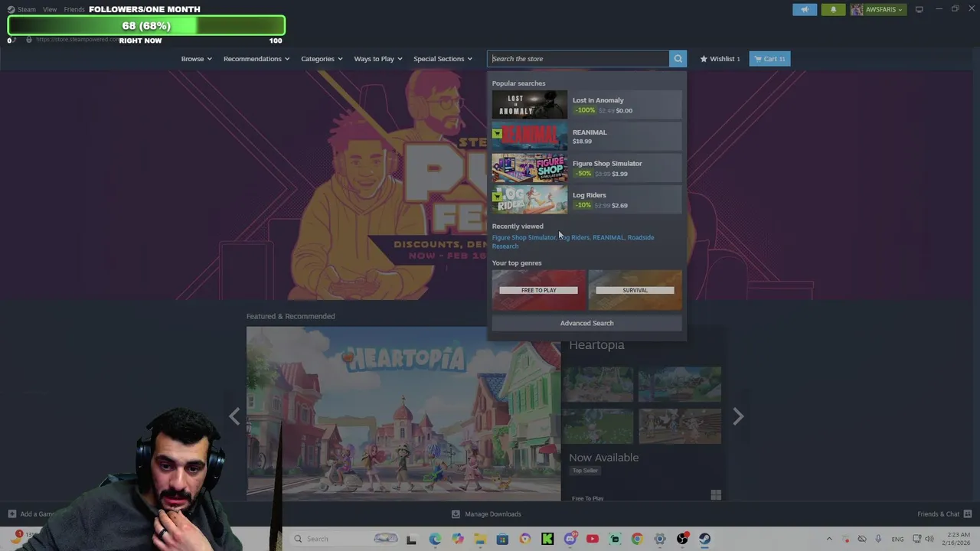Screen dimensions: 980x551
Task: Open the Copilot icon in the taskbar
Action: point(457,539)
